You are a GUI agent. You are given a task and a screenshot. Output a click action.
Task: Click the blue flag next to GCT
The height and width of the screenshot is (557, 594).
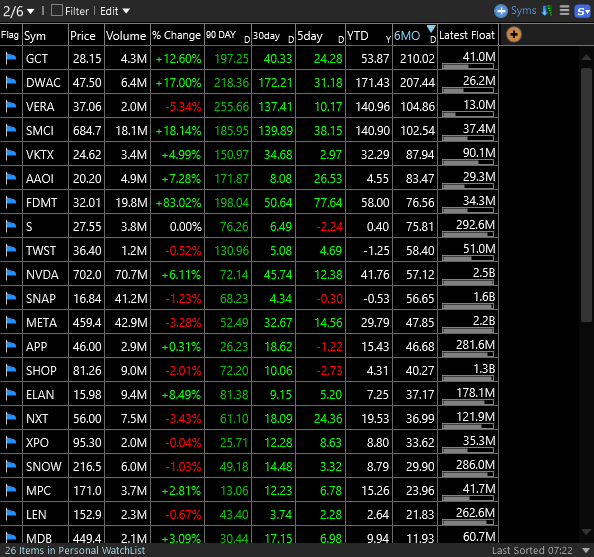[x=11, y=58]
